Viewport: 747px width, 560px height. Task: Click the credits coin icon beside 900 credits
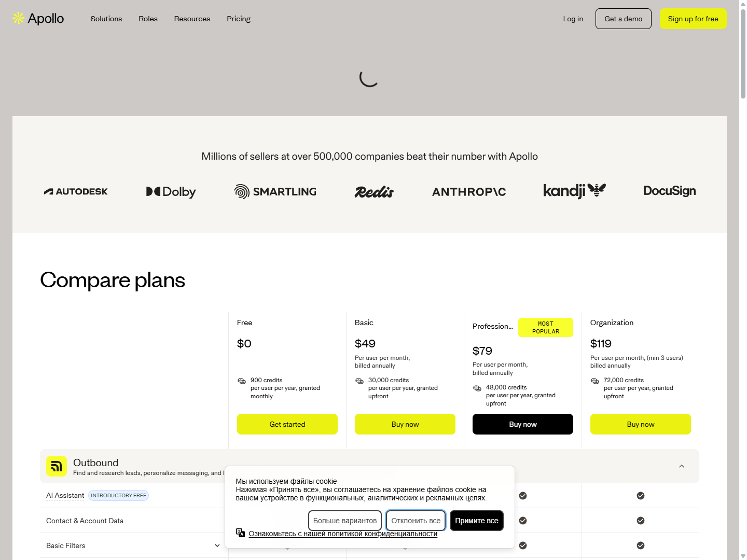click(242, 381)
